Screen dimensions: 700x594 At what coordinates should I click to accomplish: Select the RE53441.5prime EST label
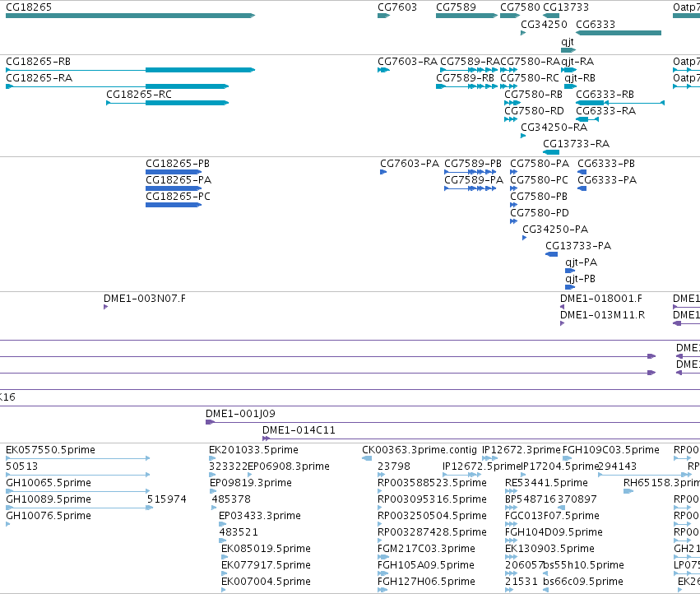point(546,483)
